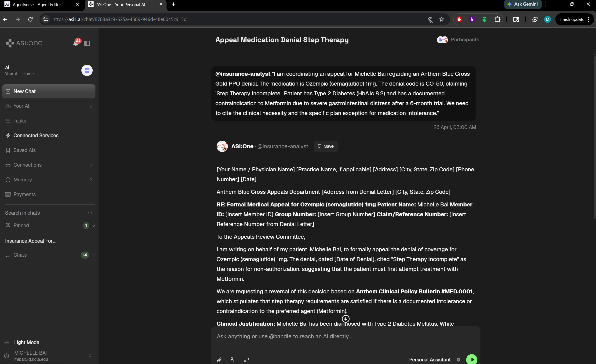The image size is (596, 364).
Task: Collapse the sidebar panel icon
Action: click(x=87, y=43)
